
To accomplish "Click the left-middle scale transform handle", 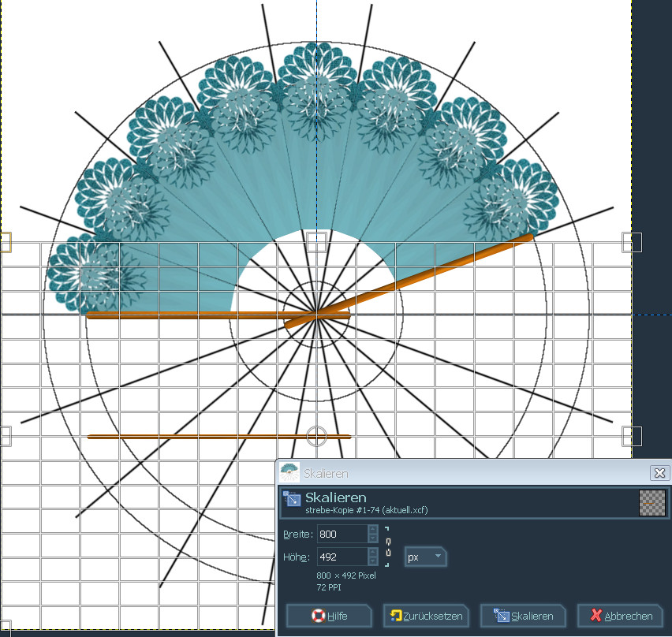I will (4, 436).
